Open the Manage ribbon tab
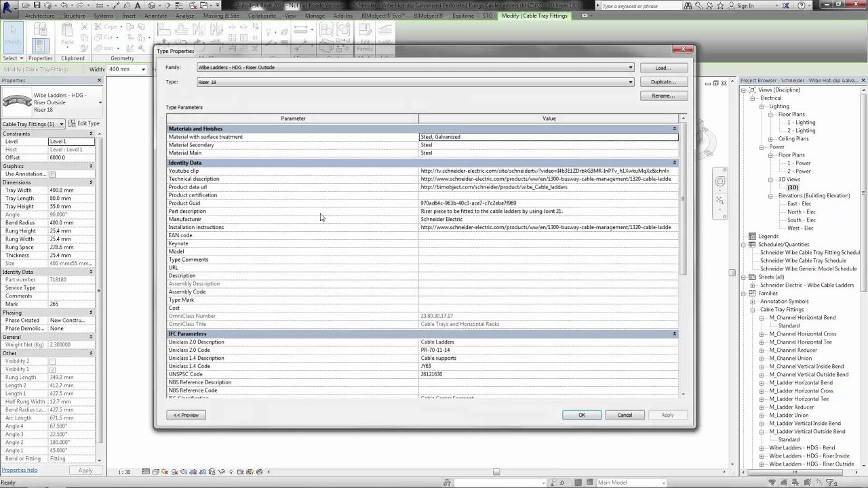The height and width of the screenshot is (488, 868). pos(315,16)
